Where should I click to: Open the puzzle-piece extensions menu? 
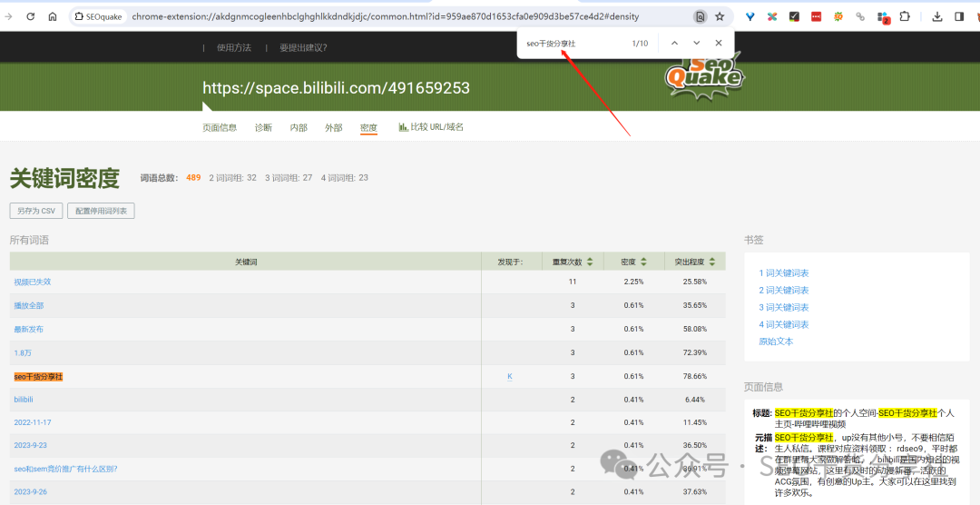pyautogui.click(x=905, y=17)
